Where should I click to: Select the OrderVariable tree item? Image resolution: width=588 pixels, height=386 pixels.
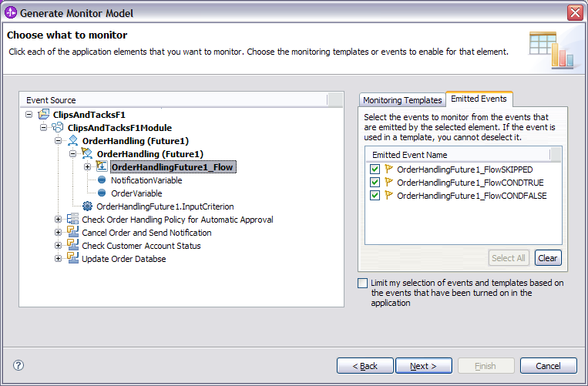point(136,193)
